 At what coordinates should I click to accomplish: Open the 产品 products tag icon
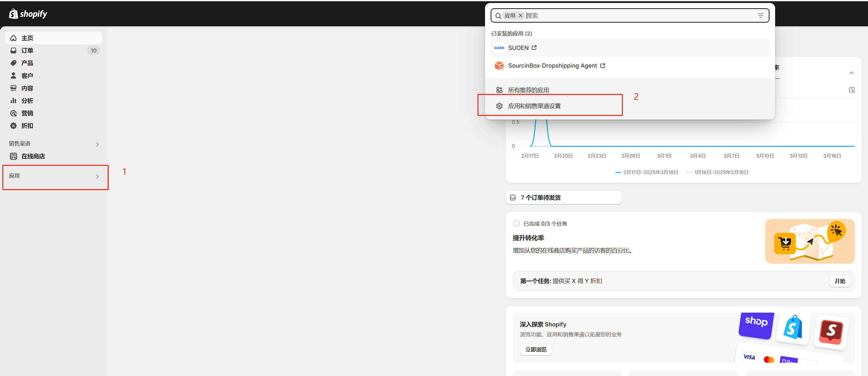13,63
